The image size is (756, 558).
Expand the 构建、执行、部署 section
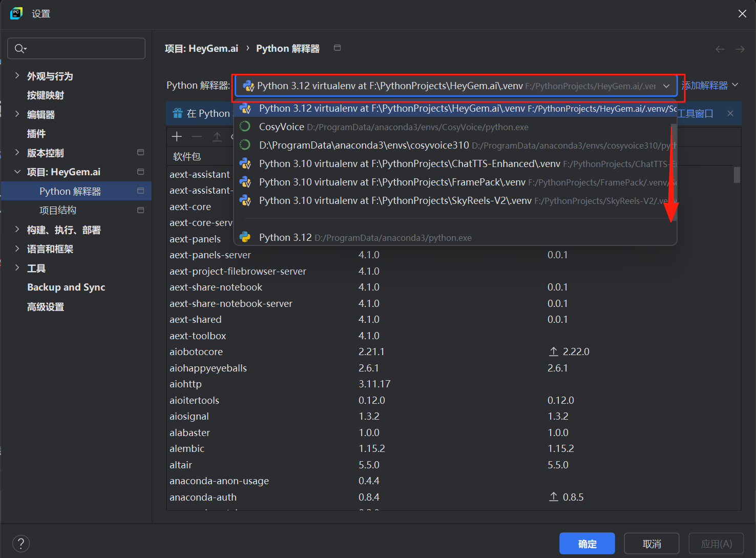point(17,230)
